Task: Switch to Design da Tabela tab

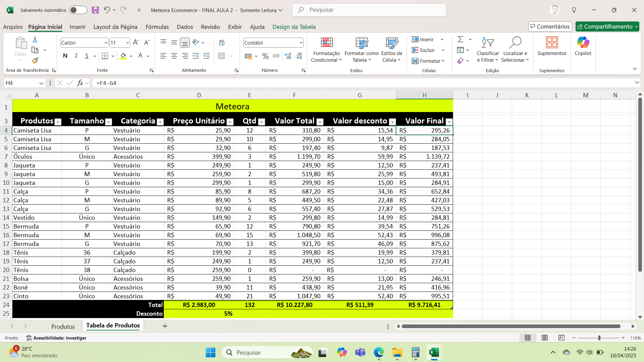Action: (294, 27)
